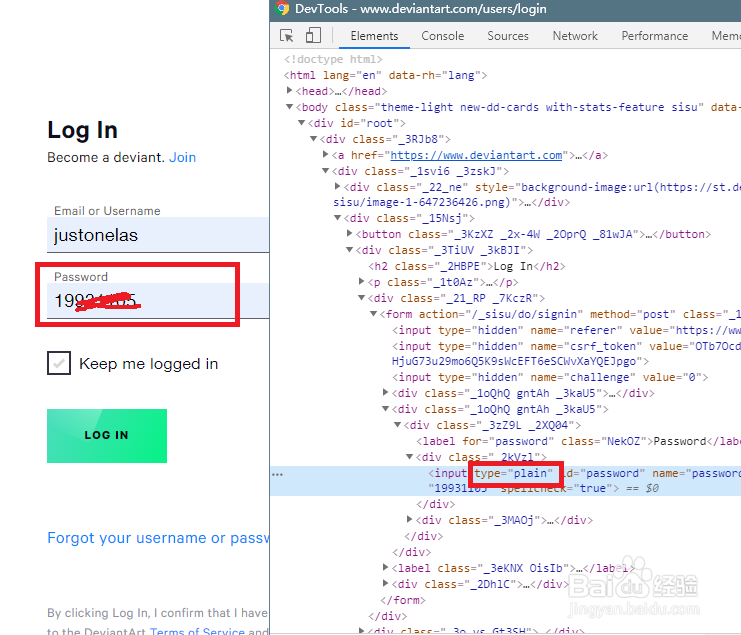Switch to the Console tab
The width and height of the screenshot is (741, 635).
click(x=442, y=36)
